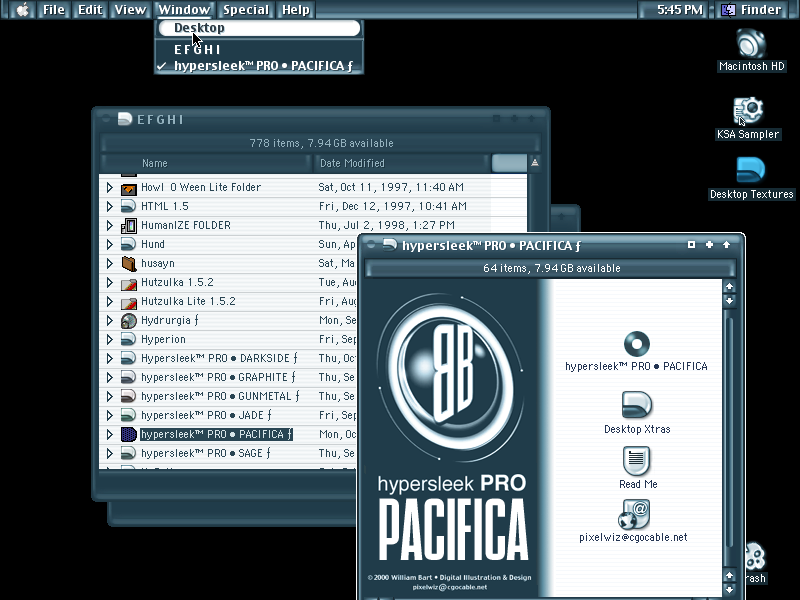Select the Hypersleek PRO • DARKSIDE ƒ folder icon

(129, 358)
